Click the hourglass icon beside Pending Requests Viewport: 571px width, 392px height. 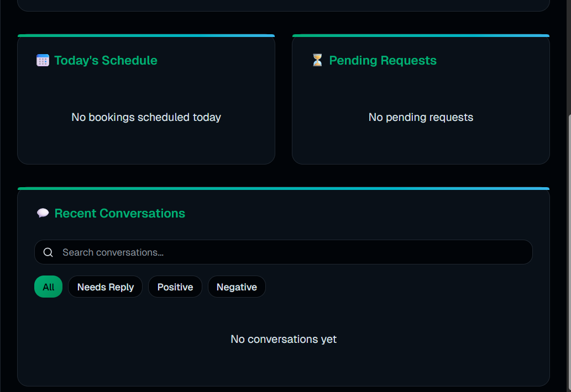click(317, 60)
